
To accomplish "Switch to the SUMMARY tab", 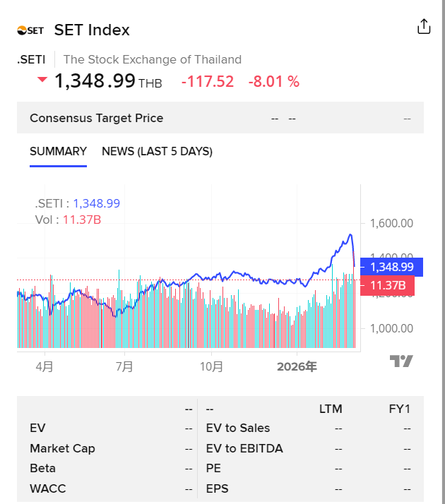I will (58, 151).
